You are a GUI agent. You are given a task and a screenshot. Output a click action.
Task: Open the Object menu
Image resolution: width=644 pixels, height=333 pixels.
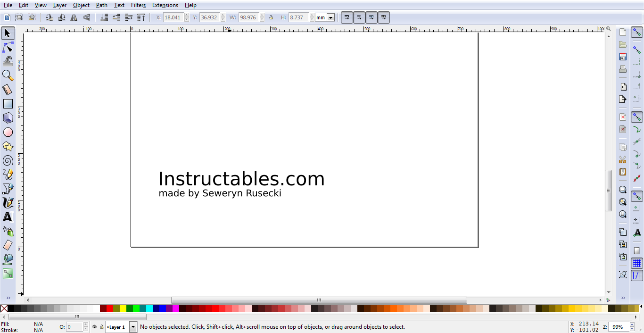click(x=82, y=5)
